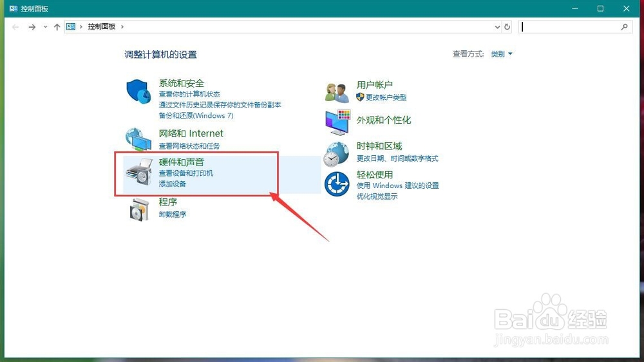Open the 系统和安全 heading link
This screenshot has height=362, width=644.
point(181,83)
